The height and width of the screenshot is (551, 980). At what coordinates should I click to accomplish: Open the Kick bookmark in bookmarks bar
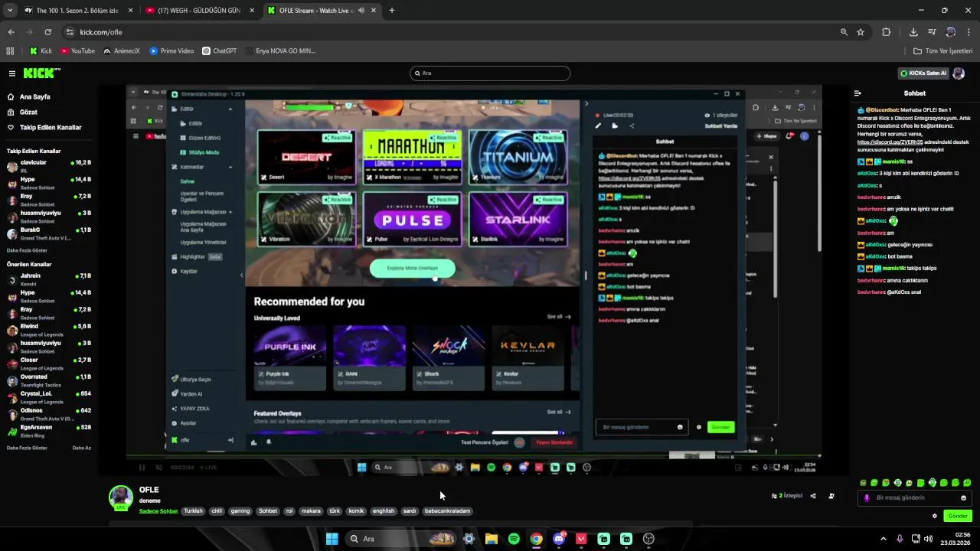[x=41, y=51]
